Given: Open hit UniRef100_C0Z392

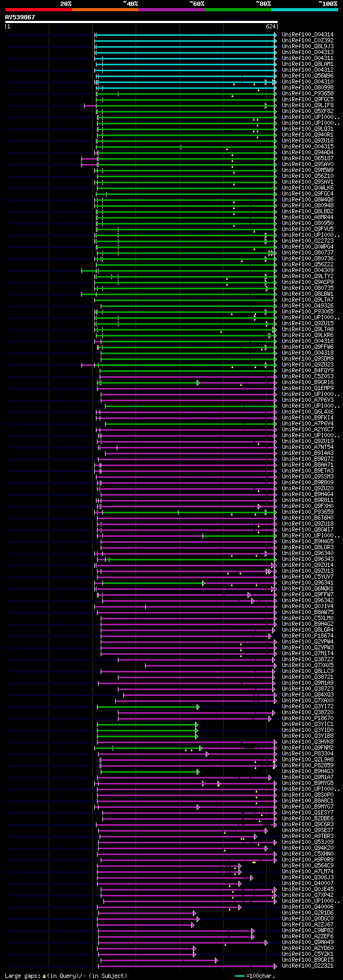Looking at the screenshot, I should pyautogui.click(x=308, y=40).
